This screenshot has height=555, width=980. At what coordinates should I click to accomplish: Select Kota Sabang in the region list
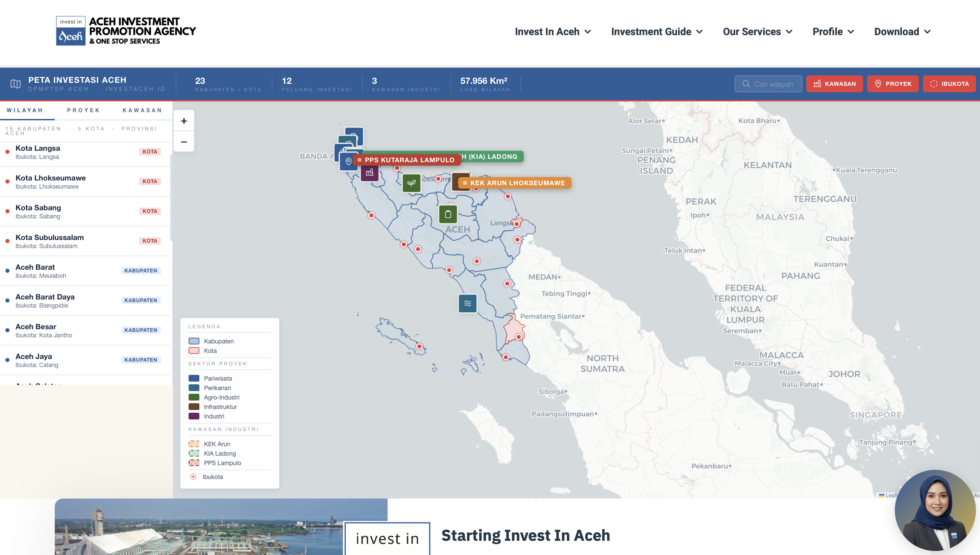coord(85,212)
